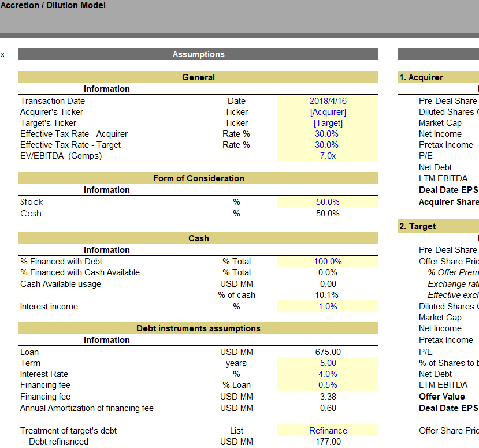Click the Target section's LTM EBITDA label
The height and width of the screenshot is (448, 479).
pos(443,385)
